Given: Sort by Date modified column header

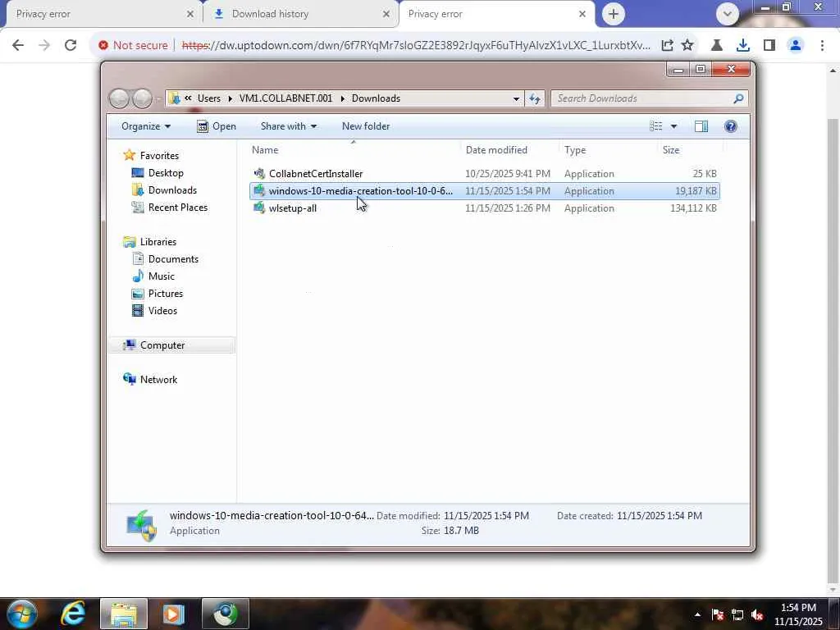Looking at the screenshot, I should pos(509,150).
